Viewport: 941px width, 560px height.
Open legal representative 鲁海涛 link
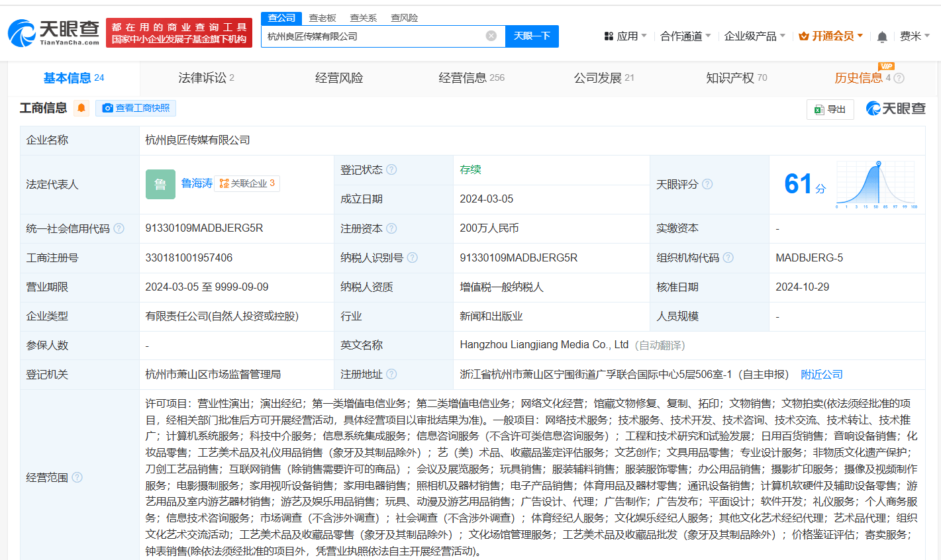point(197,183)
